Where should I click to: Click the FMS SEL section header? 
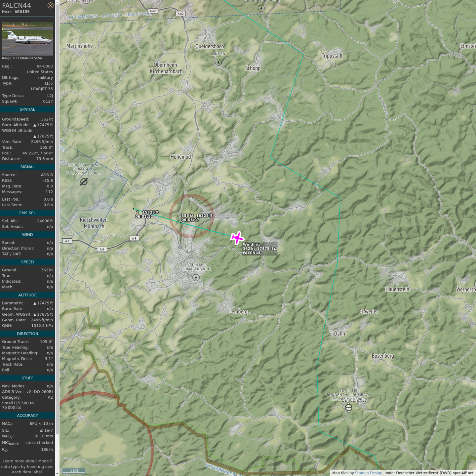[x=27, y=213]
